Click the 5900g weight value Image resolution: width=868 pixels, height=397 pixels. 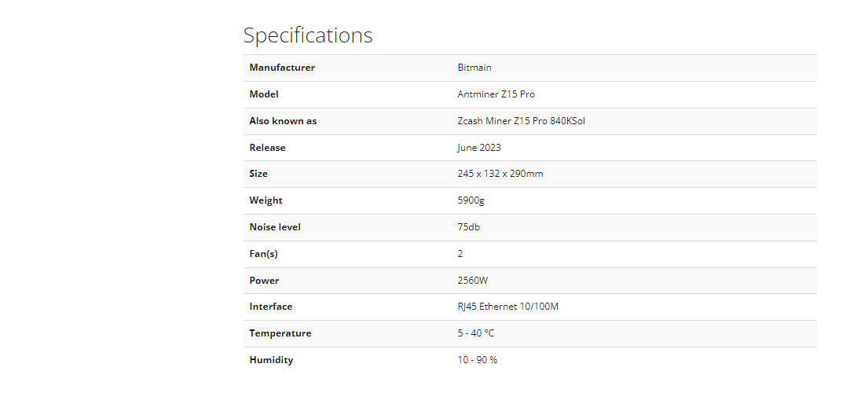(x=471, y=200)
